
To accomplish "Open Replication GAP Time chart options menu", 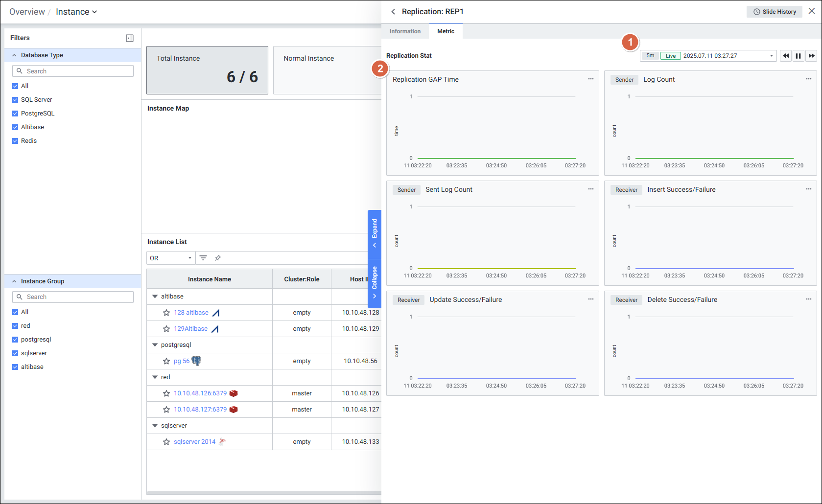I will coord(591,79).
